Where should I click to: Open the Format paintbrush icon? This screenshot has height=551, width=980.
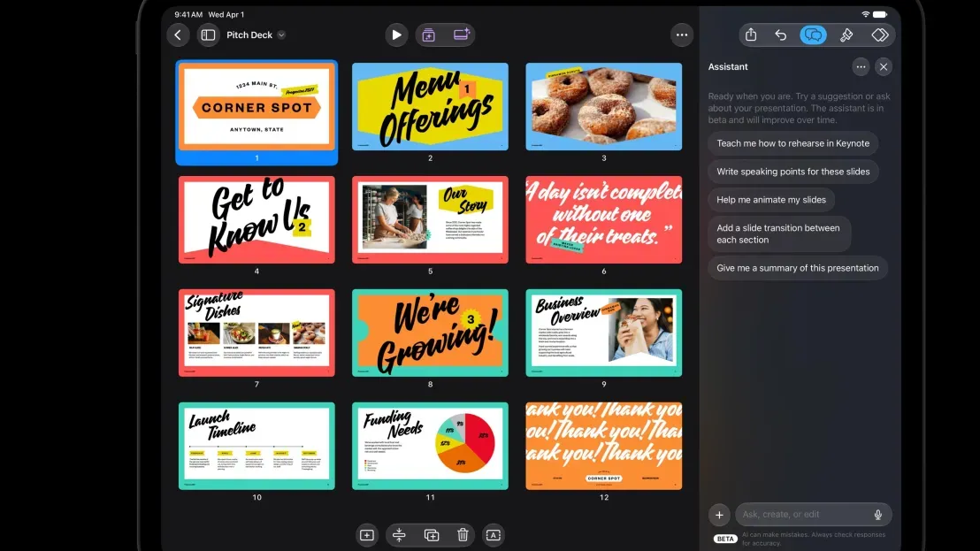(846, 35)
